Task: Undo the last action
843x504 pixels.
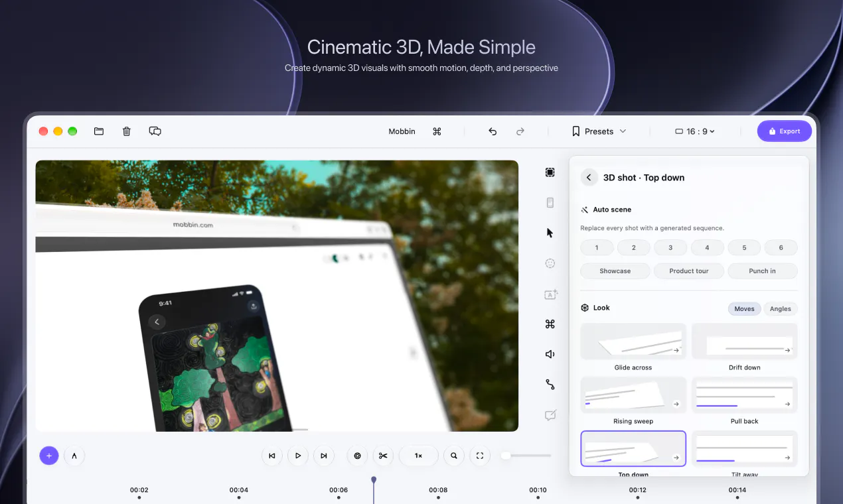Action: [493, 131]
